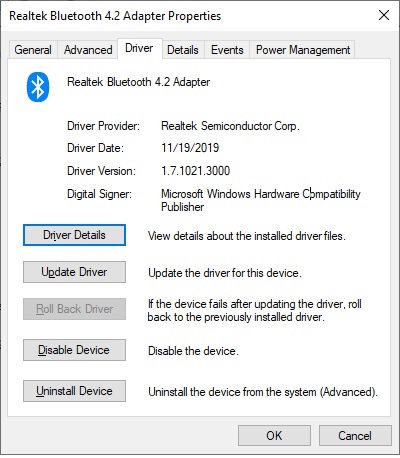Click the Driver Provider label
Image resolution: width=400 pixels, height=458 pixels.
pyautogui.click(x=103, y=126)
